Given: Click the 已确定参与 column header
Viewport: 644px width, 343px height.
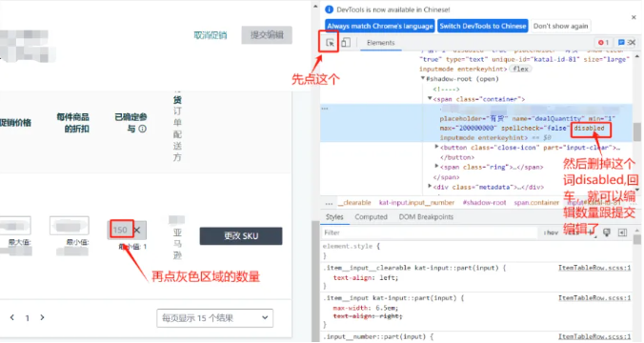Looking at the screenshot, I should tap(131, 123).
